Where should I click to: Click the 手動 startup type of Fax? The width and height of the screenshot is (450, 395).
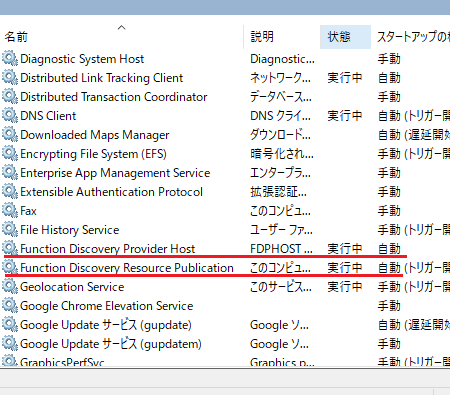(389, 211)
